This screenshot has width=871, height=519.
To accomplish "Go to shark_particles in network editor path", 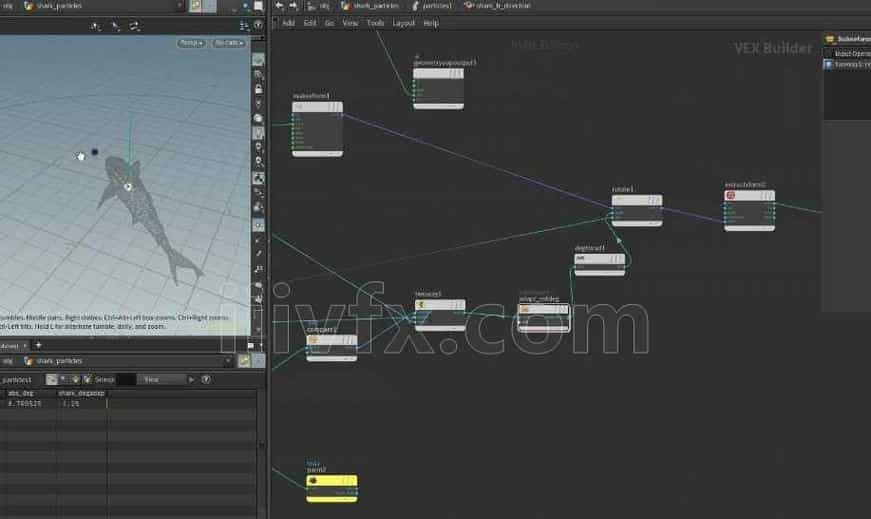I will pos(371,6).
